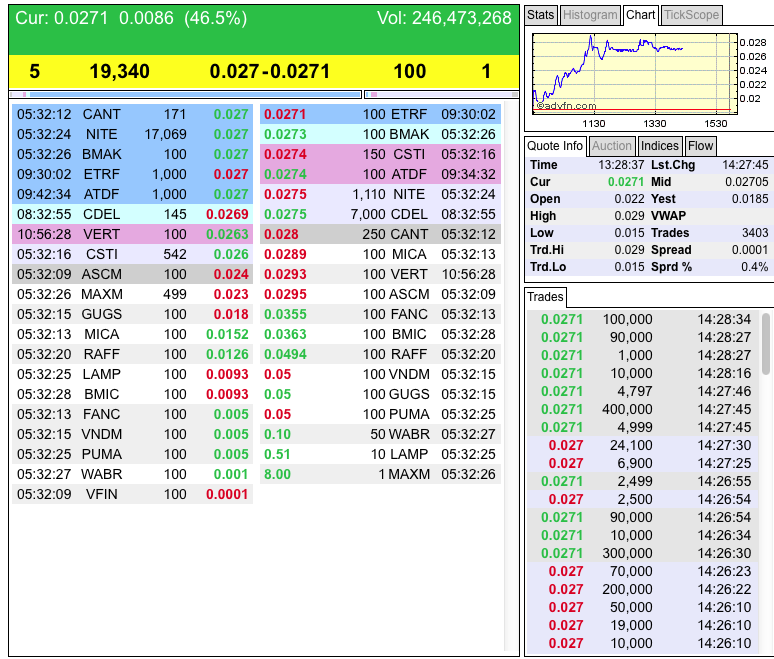Select the MAXM bid row at 0.023

pos(132,294)
